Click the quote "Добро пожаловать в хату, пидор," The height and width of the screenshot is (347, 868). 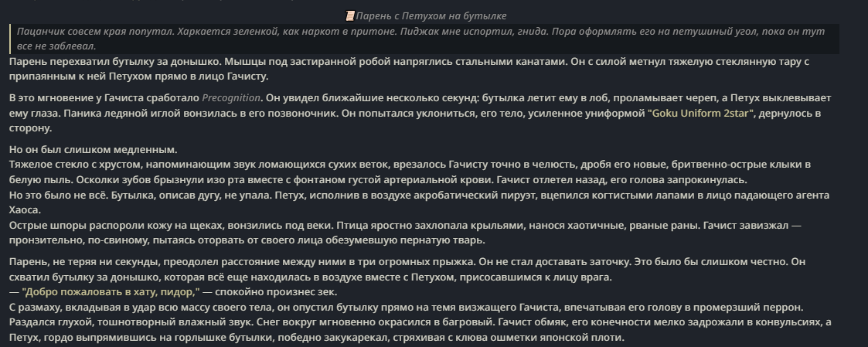coord(111,292)
